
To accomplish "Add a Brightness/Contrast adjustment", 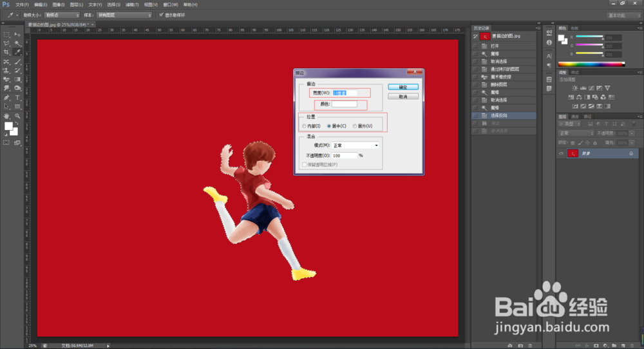I will pos(574,88).
